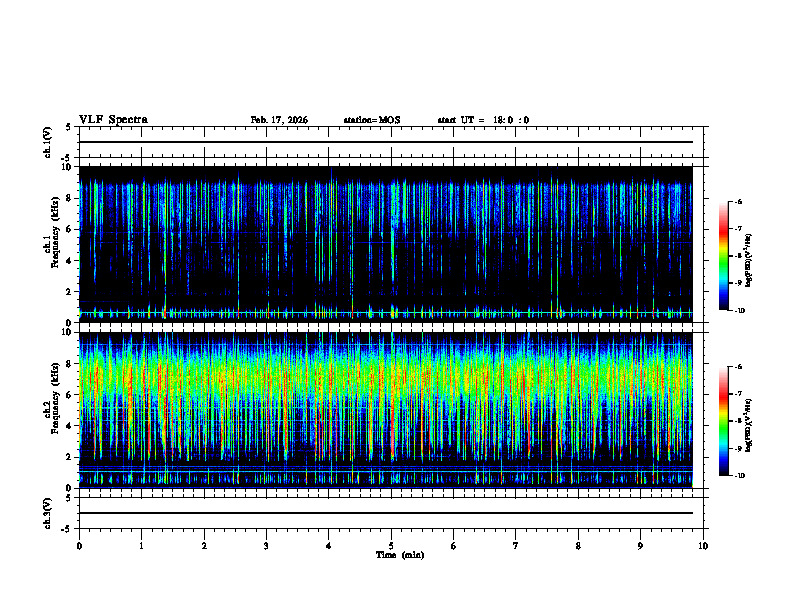The image size is (792, 612).
Task: Click the ch.1 spectrogram color scale bar
Action: 724,256
